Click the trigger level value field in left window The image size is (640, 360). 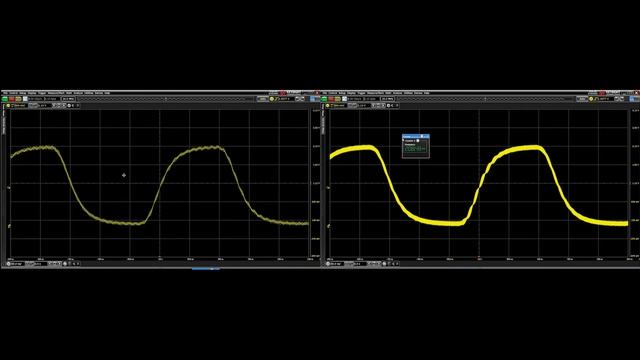[287, 99]
